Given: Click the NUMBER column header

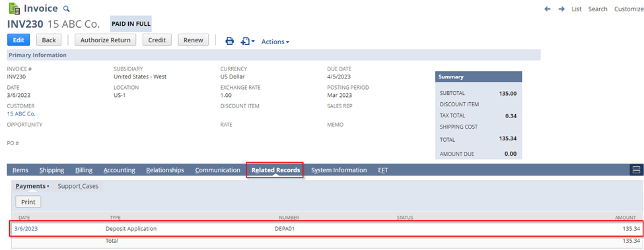Looking at the screenshot, I should [x=289, y=218].
